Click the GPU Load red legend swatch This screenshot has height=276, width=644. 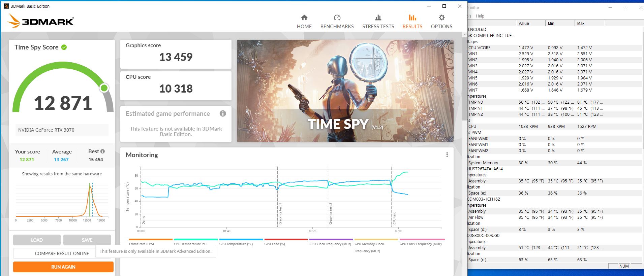click(286, 240)
